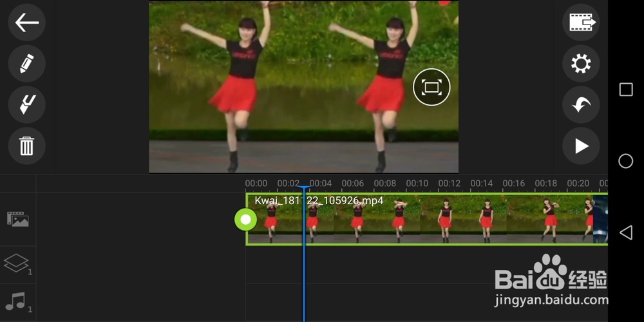Open the overlay layers track icon
The image size is (644, 322).
pyautogui.click(x=17, y=263)
